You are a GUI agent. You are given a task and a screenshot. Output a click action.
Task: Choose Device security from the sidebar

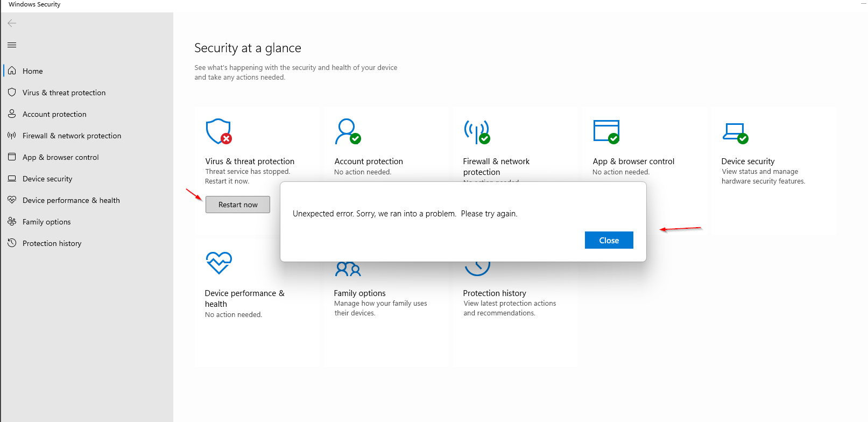(x=47, y=179)
